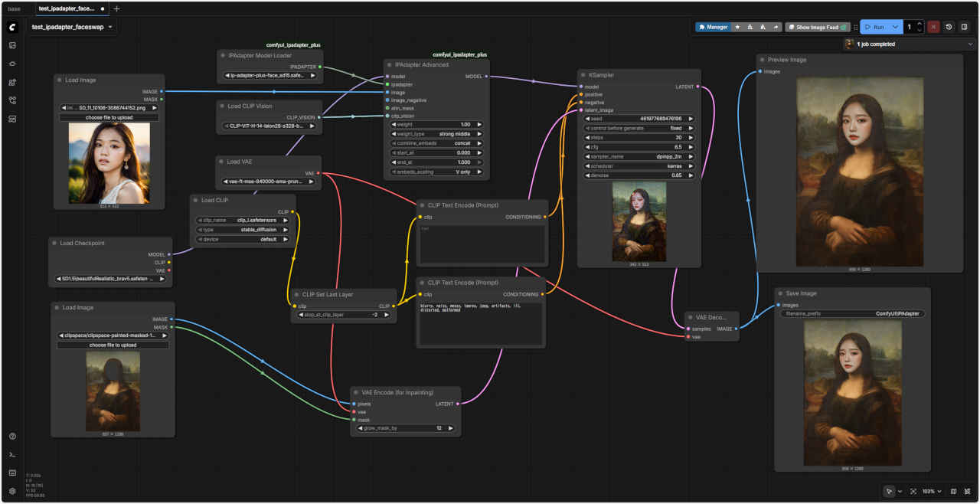
Task: Run the workflow
Action: [x=874, y=27]
